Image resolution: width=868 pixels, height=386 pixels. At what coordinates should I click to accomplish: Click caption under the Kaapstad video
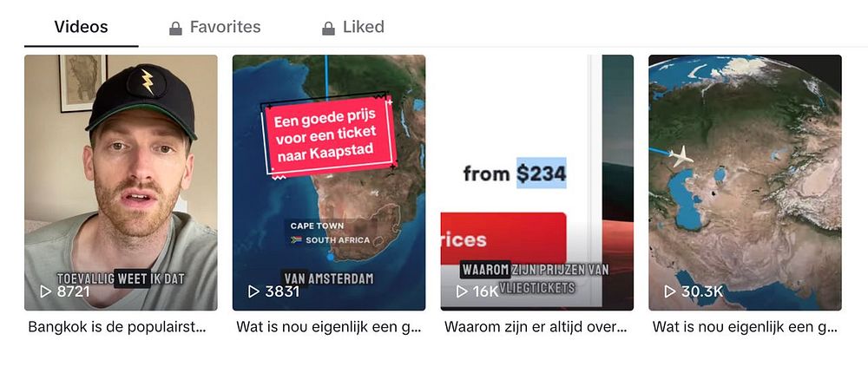click(329, 327)
